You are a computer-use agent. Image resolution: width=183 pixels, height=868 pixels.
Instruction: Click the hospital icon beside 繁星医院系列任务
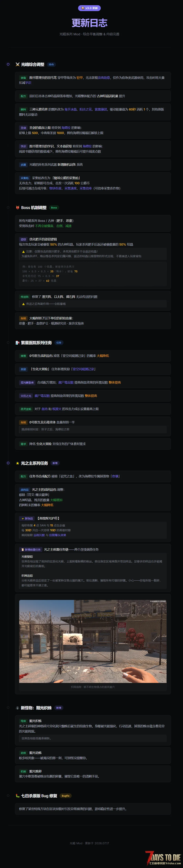(17, 343)
